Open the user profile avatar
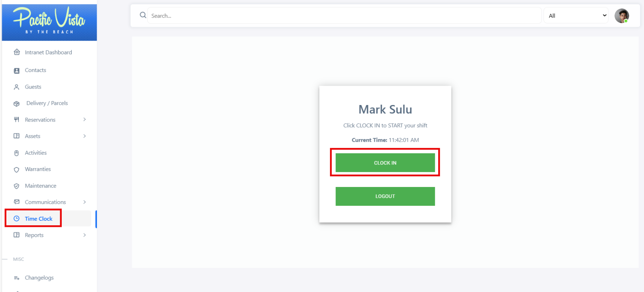The height and width of the screenshot is (292, 644). pos(621,16)
